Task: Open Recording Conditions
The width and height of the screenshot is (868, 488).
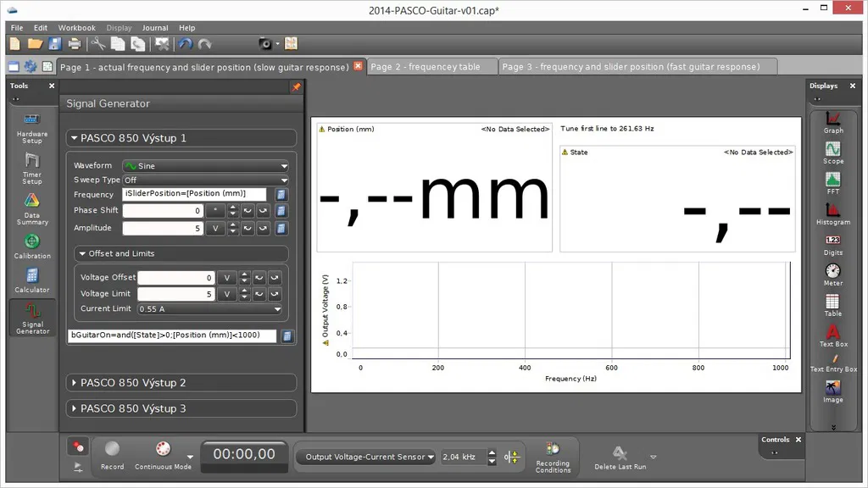Action: (x=553, y=457)
